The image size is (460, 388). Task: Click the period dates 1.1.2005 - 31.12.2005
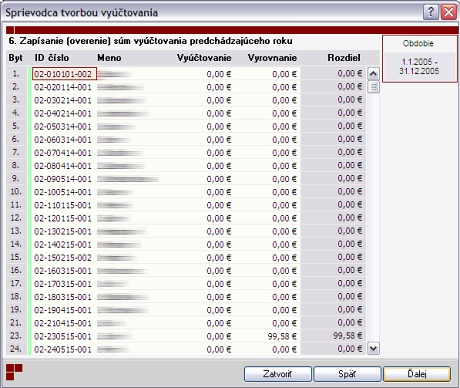click(419, 66)
